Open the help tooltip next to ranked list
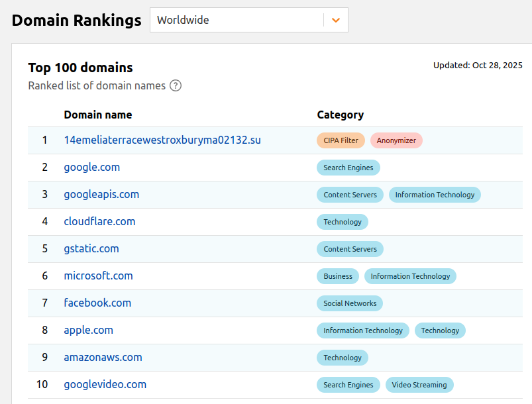This screenshot has width=532, height=404. click(174, 85)
